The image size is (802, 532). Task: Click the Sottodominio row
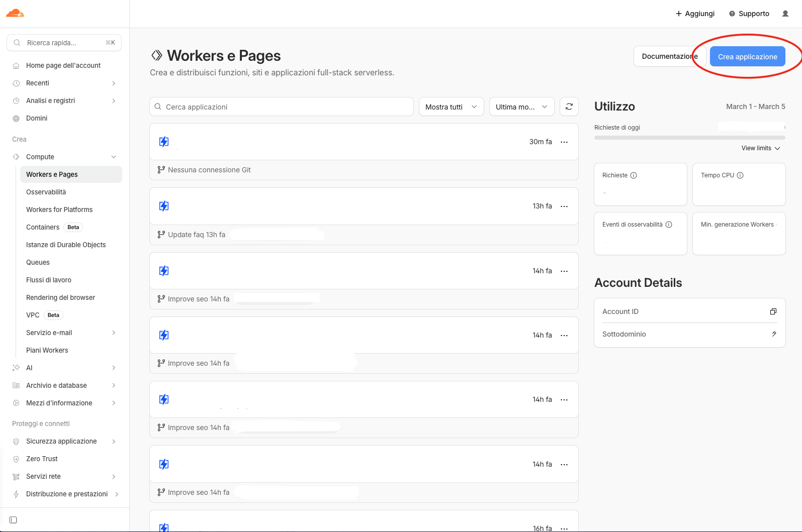click(x=689, y=334)
